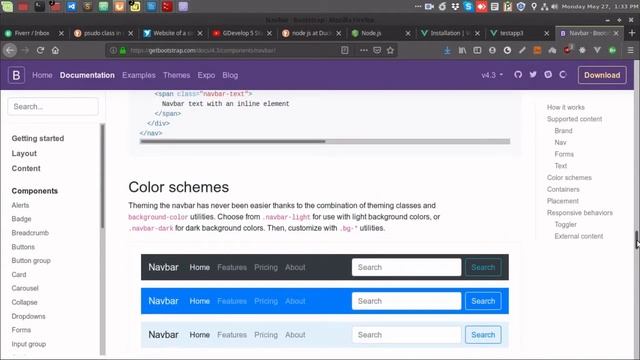This screenshot has height=360, width=640.
Task: Click Search input in blue navbar example
Action: click(407, 301)
